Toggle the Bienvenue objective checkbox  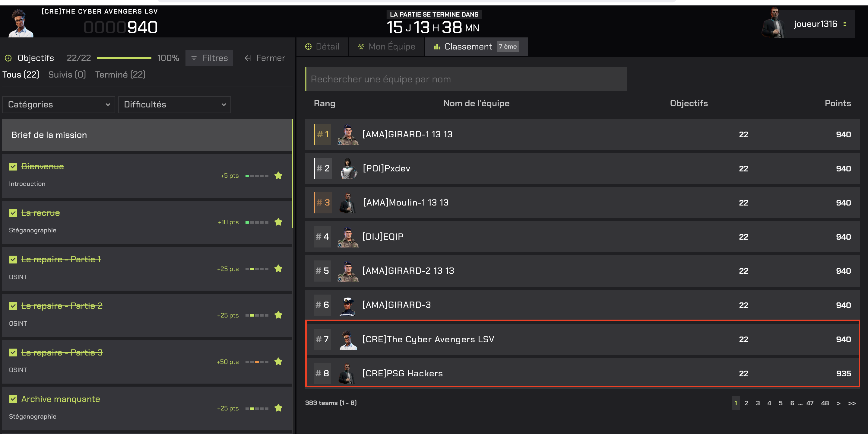click(x=13, y=167)
